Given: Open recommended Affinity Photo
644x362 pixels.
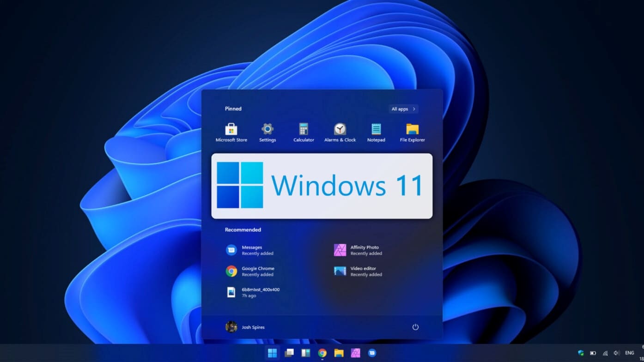Looking at the screenshot, I should (x=358, y=250).
